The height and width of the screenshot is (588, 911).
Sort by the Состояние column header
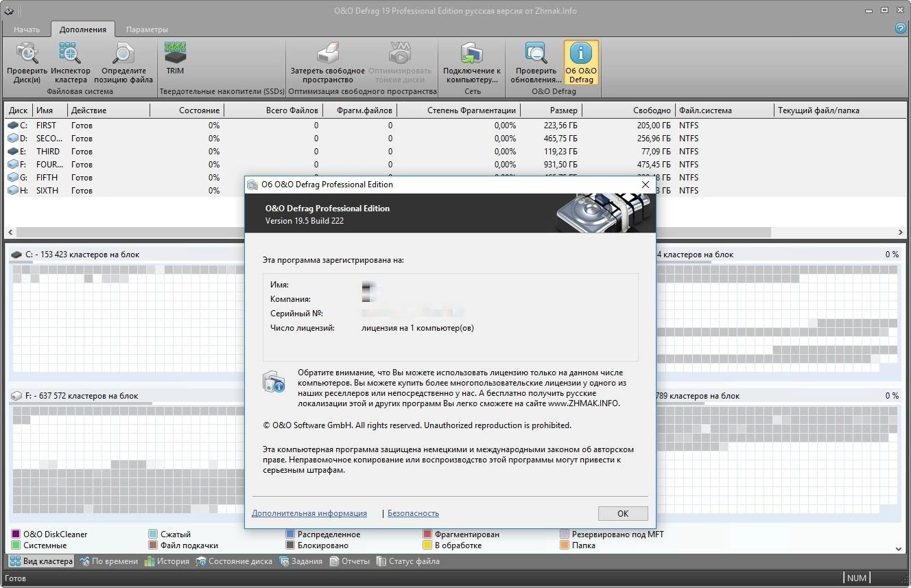pyautogui.click(x=187, y=110)
